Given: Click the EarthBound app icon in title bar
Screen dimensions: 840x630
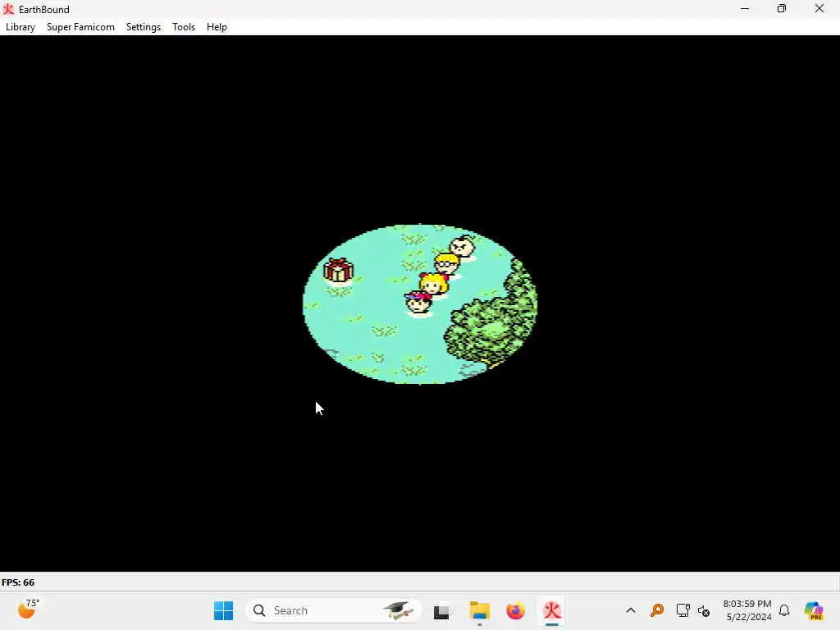Looking at the screenshot, I should tap(8, 9).
